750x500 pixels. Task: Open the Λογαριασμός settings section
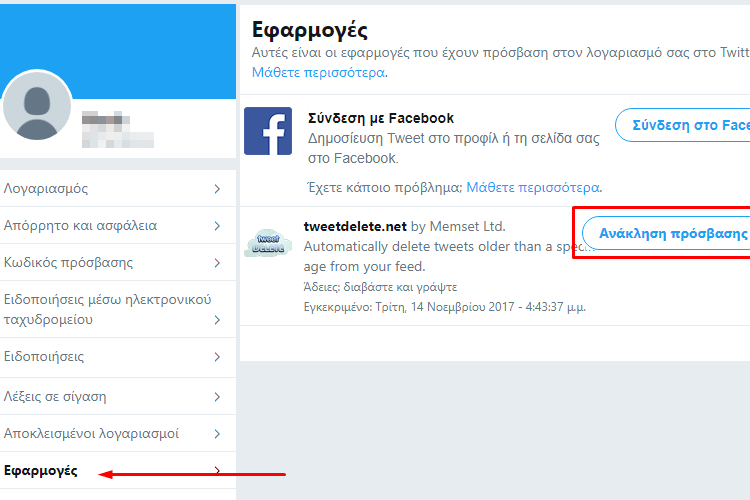click(x=118, y=189)
